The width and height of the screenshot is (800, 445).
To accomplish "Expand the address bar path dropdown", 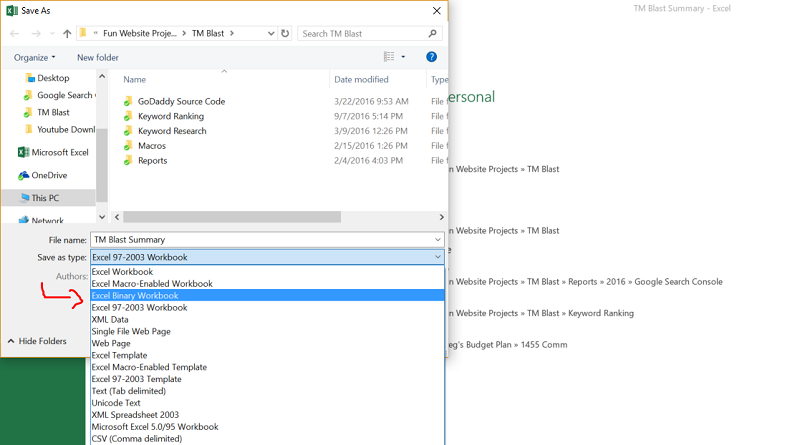I will point(271,34).
